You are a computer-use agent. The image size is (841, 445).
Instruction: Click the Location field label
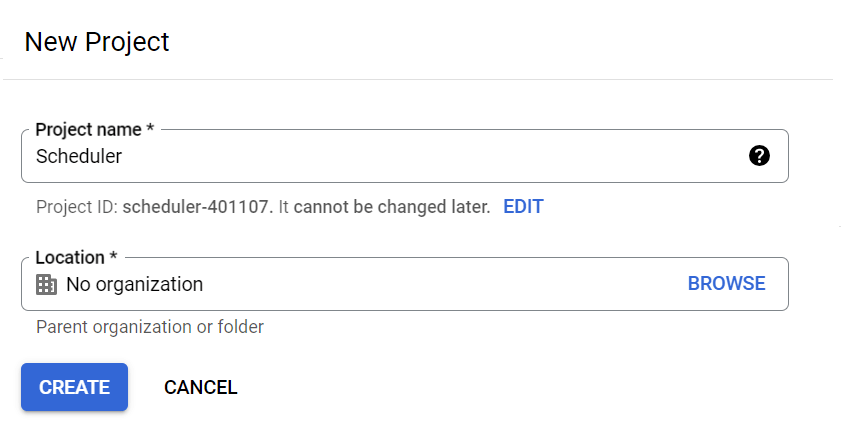(69, 258)
